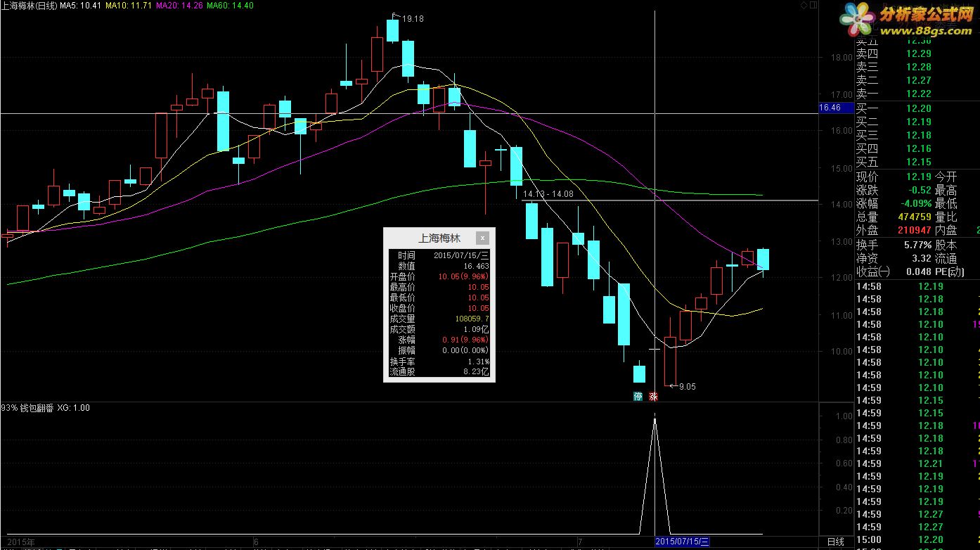Click the 2015年 label on the time axis
The width and height of the screenshot is (980, 550).
21,542
